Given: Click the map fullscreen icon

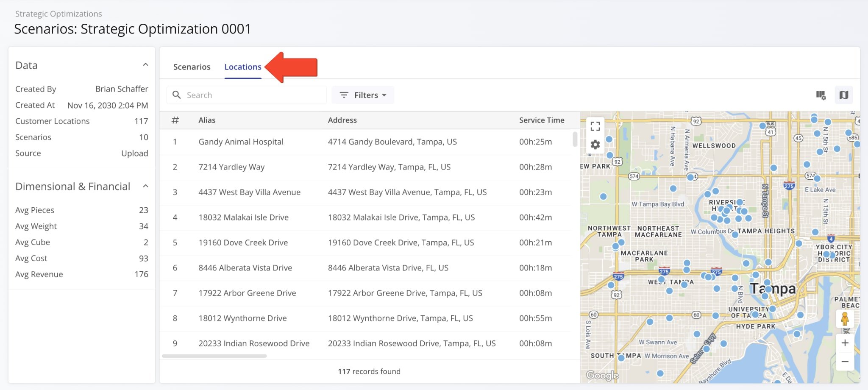Looking at the screenshot, I should 595,126.
